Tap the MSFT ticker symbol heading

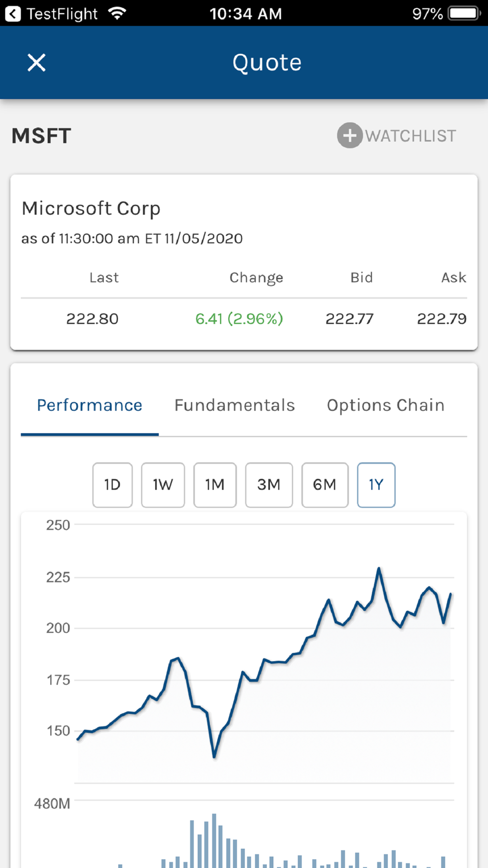click(41, 136)
